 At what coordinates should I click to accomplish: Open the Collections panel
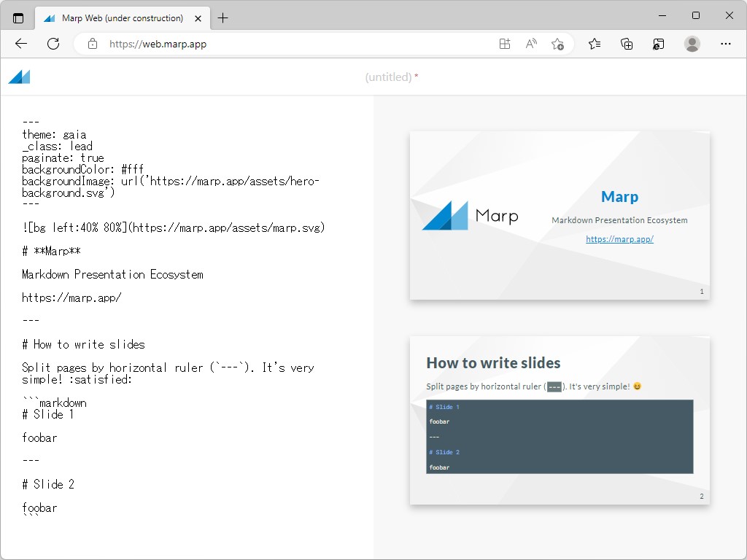(626, 44)
